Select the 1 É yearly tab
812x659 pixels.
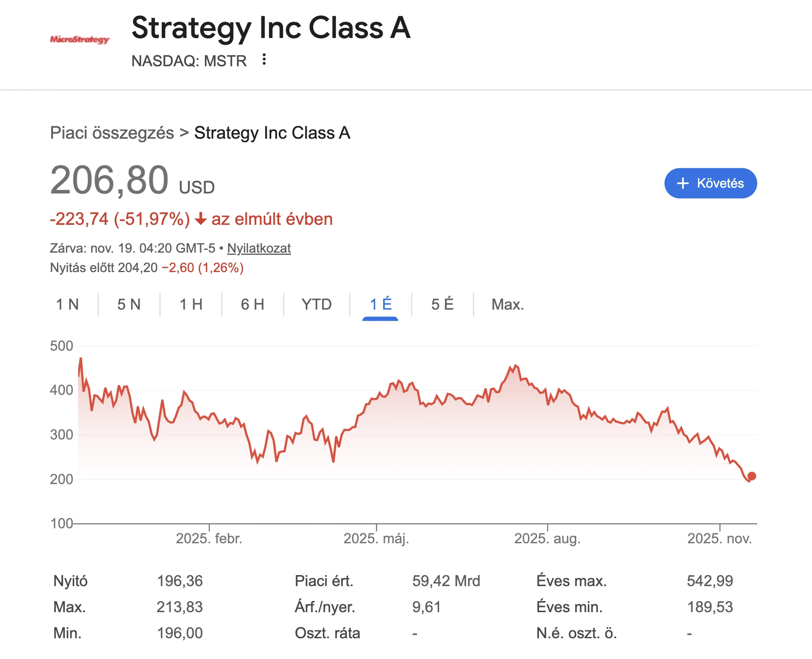pyautogui.click(x=380, y=304)
